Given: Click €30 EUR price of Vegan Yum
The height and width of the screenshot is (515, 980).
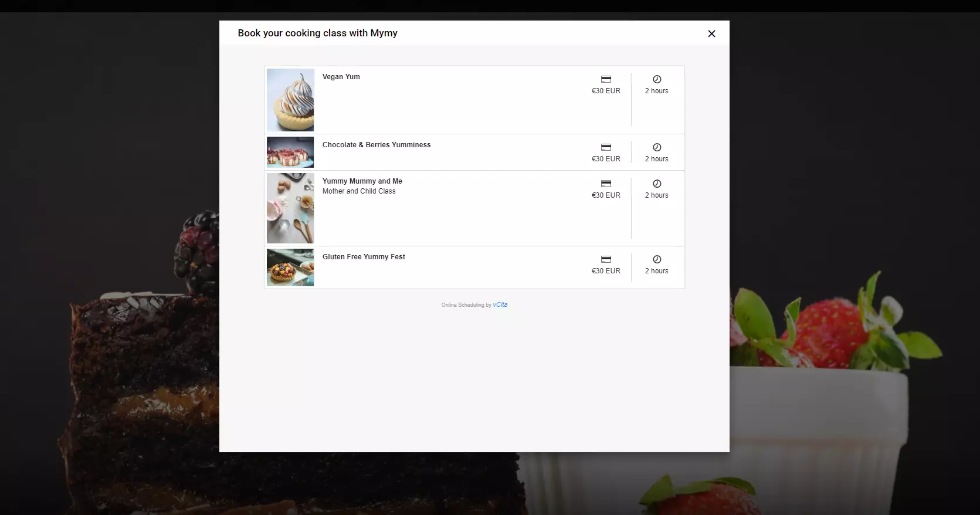Looking at the screenshot, I should click(606, 91).
